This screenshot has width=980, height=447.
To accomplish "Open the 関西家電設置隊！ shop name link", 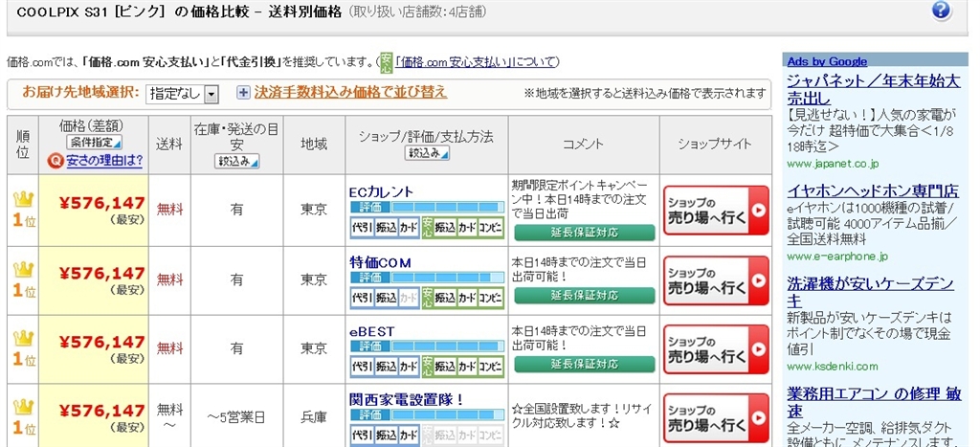I will [x=406, y=399].
